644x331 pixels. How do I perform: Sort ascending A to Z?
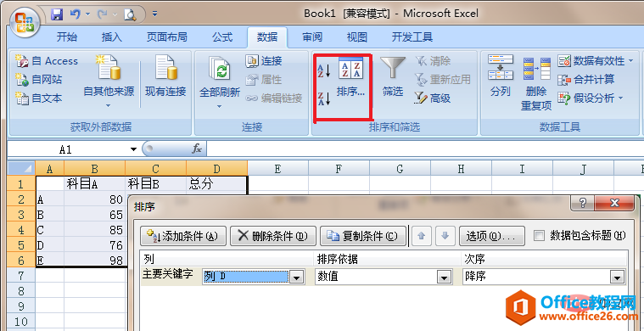click(324, 70)
